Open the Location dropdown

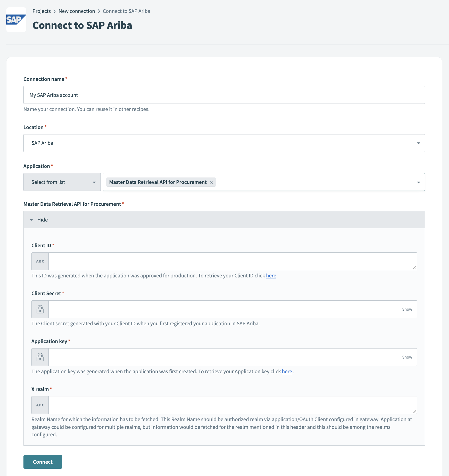click(x=418, y=143)
